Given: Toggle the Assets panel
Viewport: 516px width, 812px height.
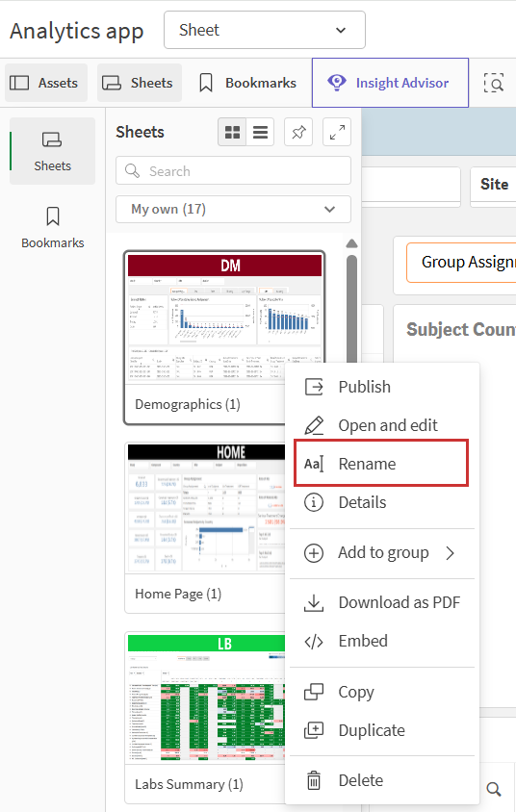Looking at the screenshot, I should (x=46, y=83).
